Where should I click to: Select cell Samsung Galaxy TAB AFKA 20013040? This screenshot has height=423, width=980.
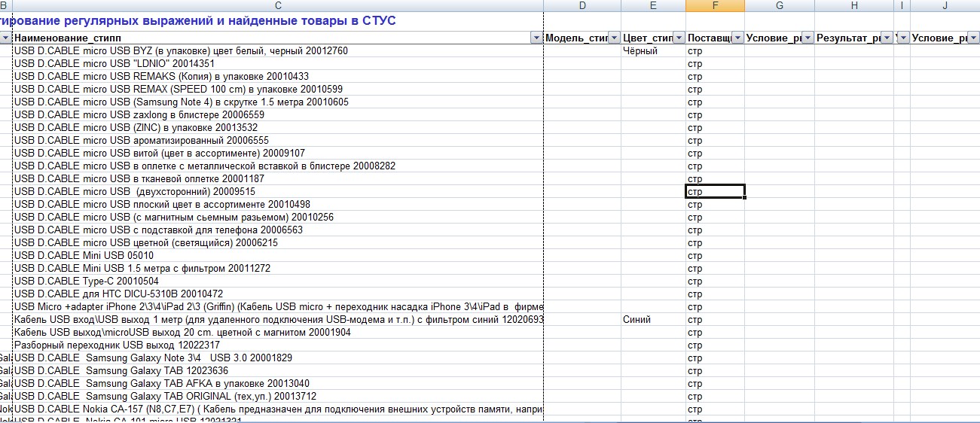click(x=278, y=384)
